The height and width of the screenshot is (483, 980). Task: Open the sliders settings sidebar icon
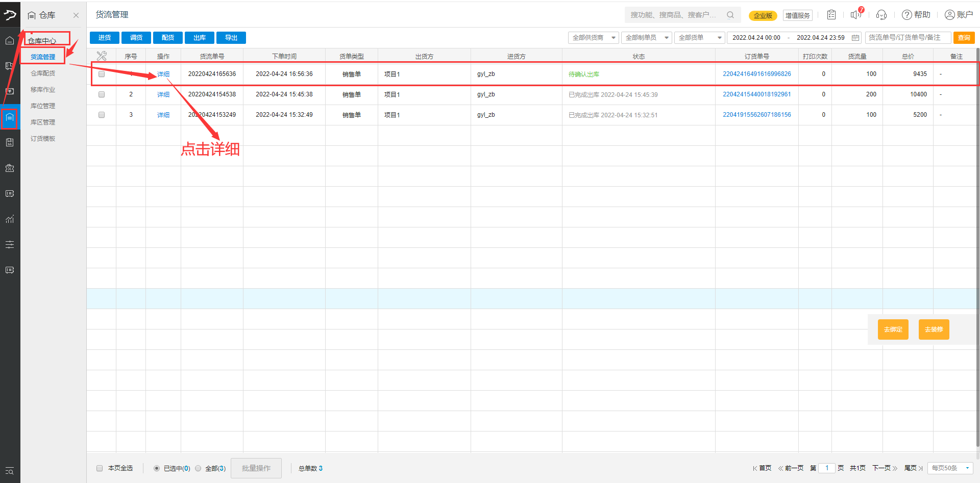[x=10, y=244]
